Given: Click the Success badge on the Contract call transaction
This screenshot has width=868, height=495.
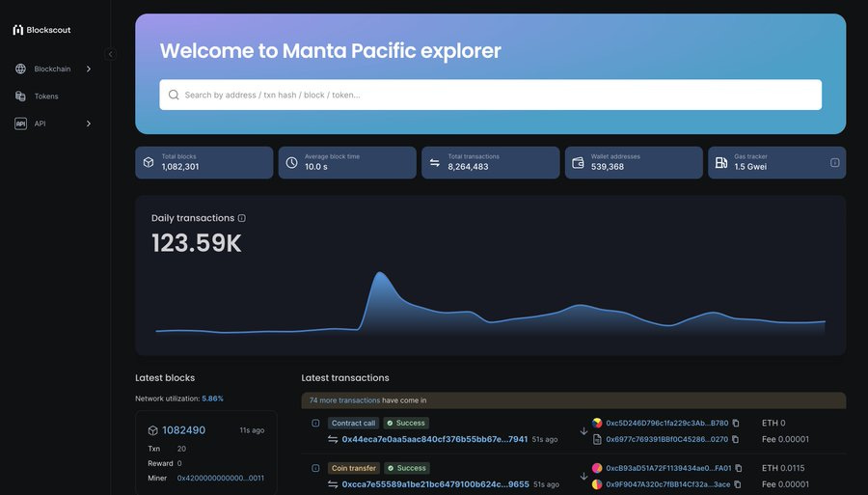Looking at the screenshot, I should click(x=406, y=423).
